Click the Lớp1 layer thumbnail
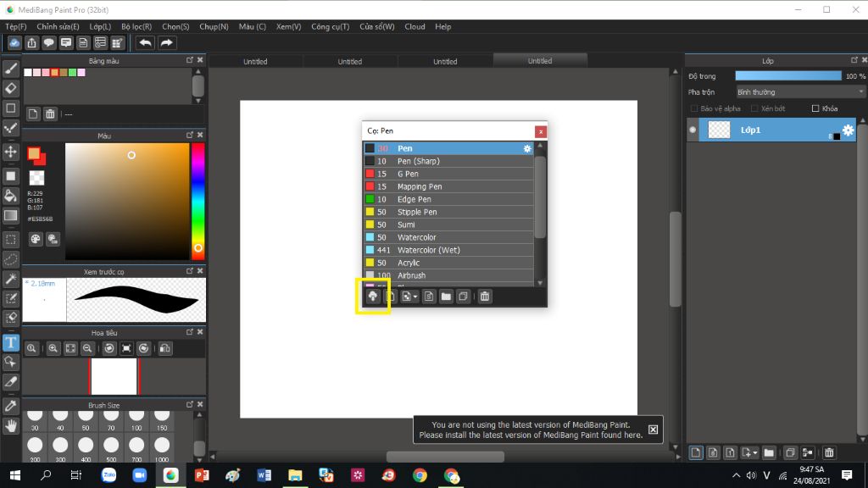Image resolution: width=868 pixels, height=488 pixels. (x=719, y=130)
